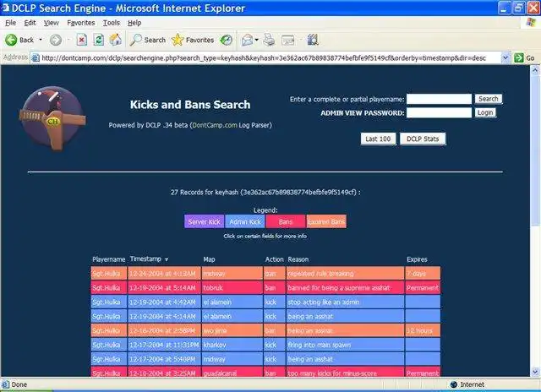The width and height of the screenshot is (541, 392).
Task: Click the '12-17-2004 at 5:40PM' timestamp cell
Action: click(164, 359)
